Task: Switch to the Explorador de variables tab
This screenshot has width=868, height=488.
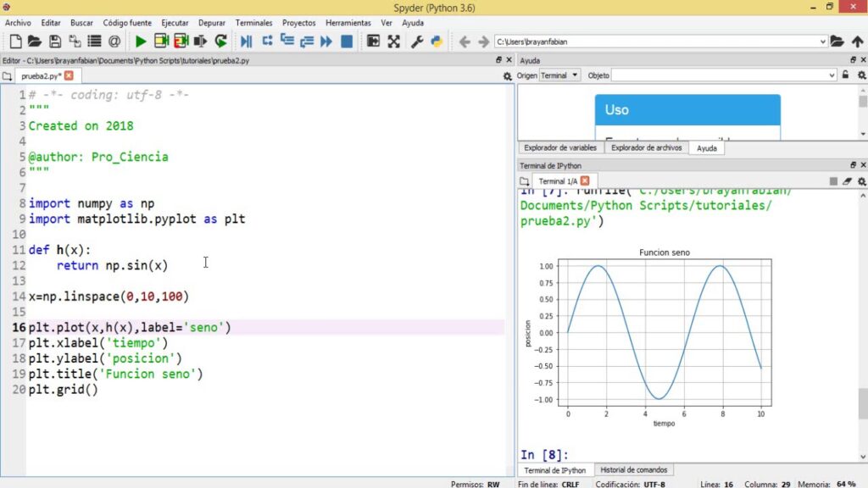Action: pos(560,147)
